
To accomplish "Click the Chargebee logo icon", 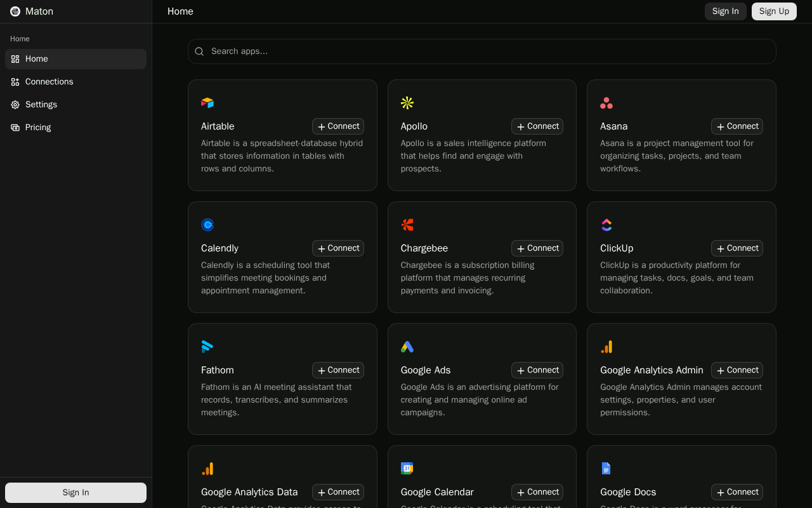I will [x=407, y=225].
